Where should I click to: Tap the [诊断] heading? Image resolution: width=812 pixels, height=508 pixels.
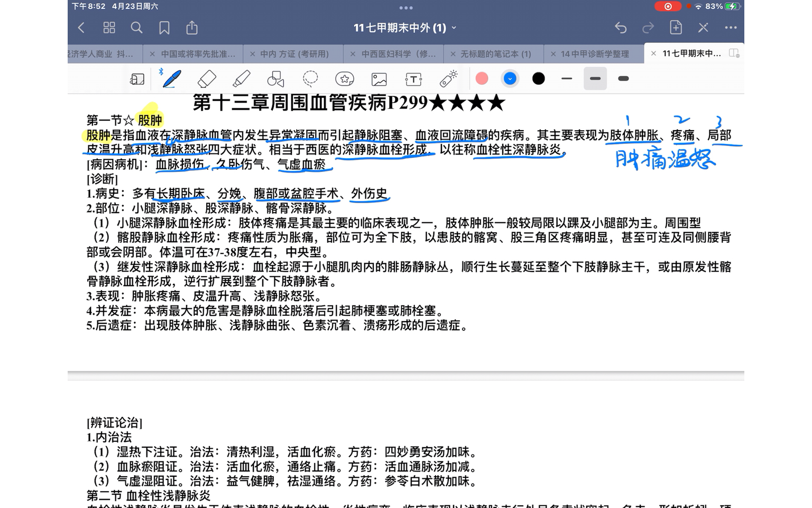point(103,179)
